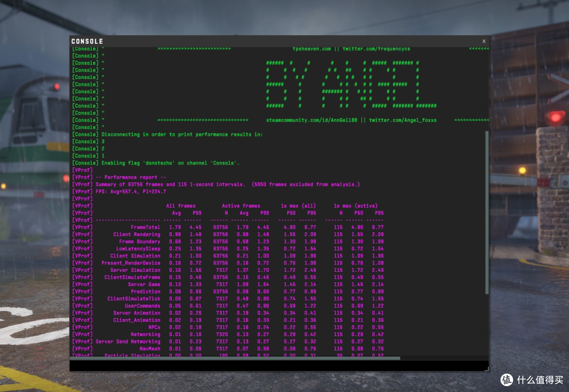The width and height of the screenshot is (569, 392).
Task: Click the twitter.com/Angel_foxxo text
Action: click(403, 120)
